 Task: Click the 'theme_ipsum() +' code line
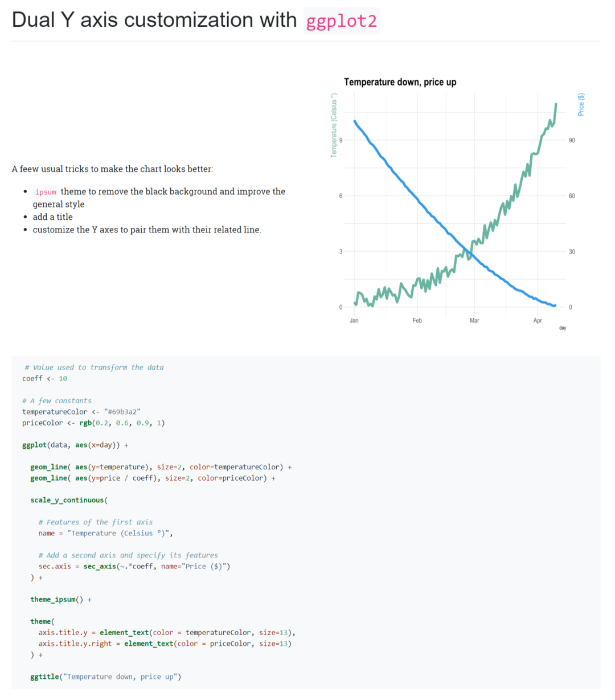61,599
